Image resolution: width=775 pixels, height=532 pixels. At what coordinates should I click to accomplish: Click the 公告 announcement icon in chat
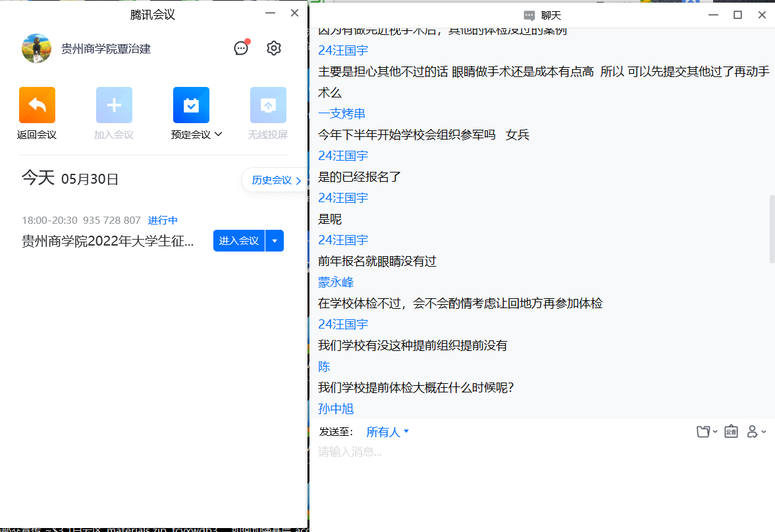click(731, 432)
